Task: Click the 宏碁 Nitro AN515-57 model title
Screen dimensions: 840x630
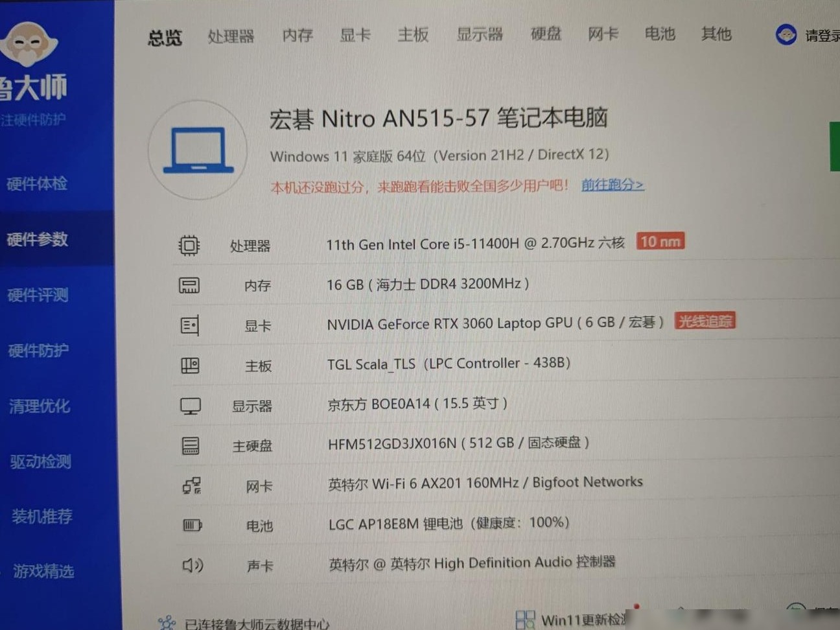Action: tap(439, 119)
